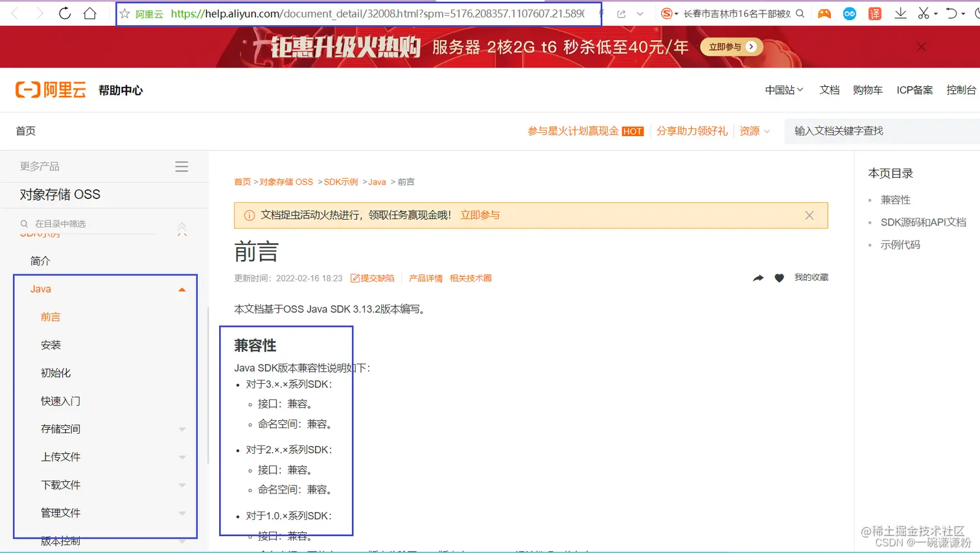The height and width of the screenshot is (553, 980).
Task: Click the 阿里云 logo
Action: point(51,90)
